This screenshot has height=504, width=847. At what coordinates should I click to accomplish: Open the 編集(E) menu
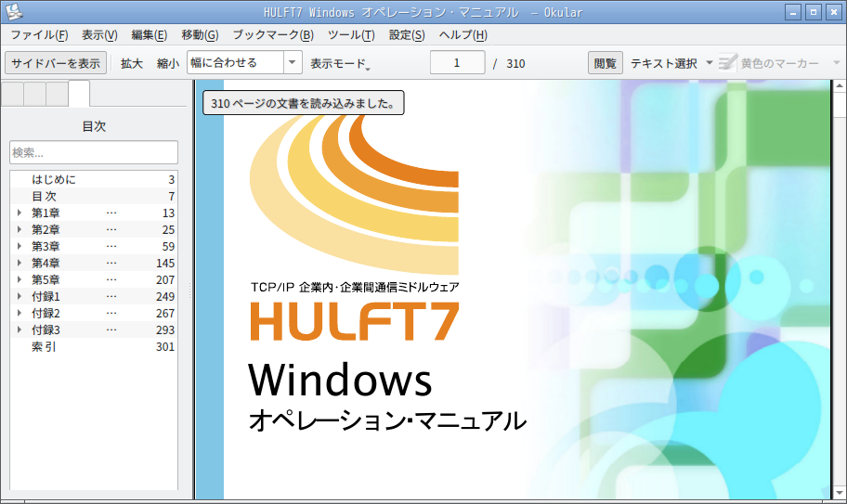pyautogui.click(x=150, y=35)
